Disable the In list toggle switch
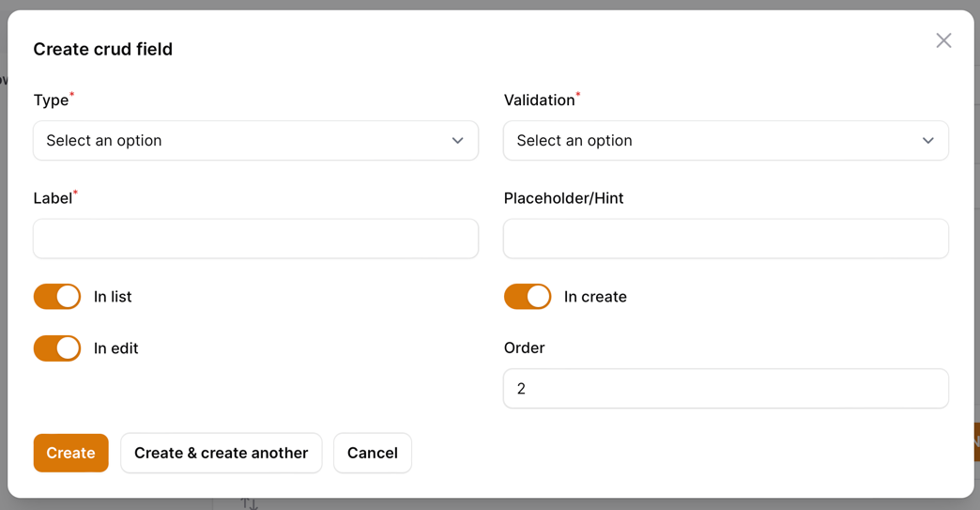Screen dimensions: 980x510 pyautogui.click(x=57, y=297)
